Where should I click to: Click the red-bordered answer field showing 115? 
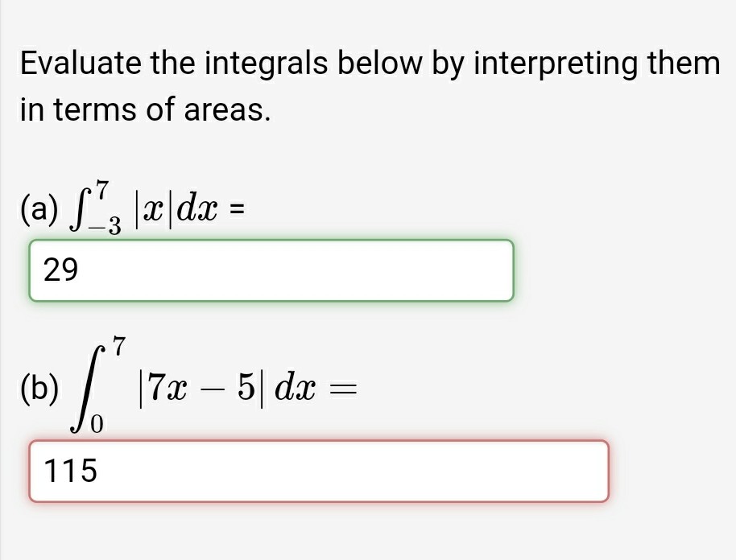[320, 472]
